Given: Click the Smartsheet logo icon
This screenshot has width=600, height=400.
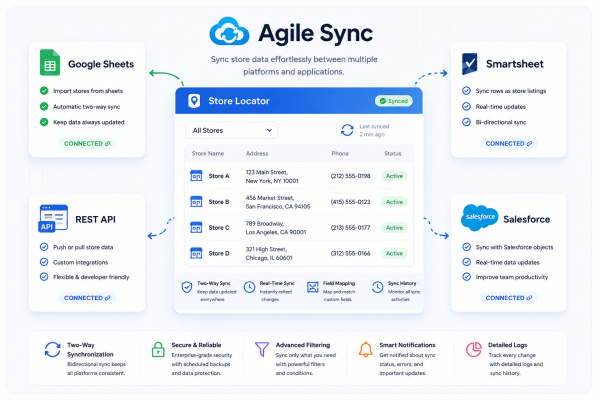Looking at the screenshot, I should 470,64.
